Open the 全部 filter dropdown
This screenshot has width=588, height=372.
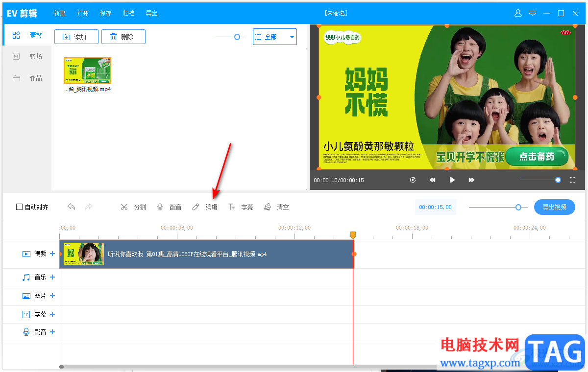coord(275,37)
